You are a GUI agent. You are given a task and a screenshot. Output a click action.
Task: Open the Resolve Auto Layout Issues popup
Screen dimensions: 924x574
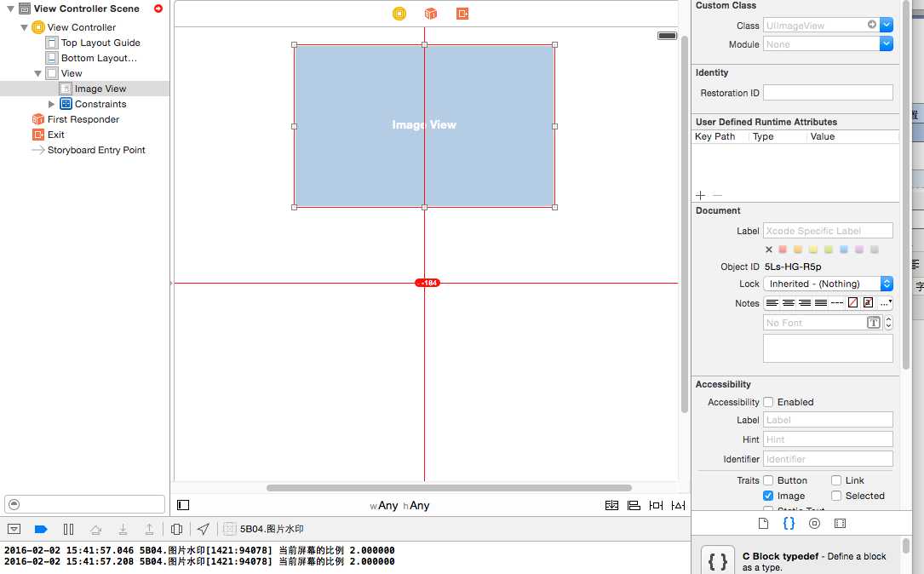[x=678, y=505]
